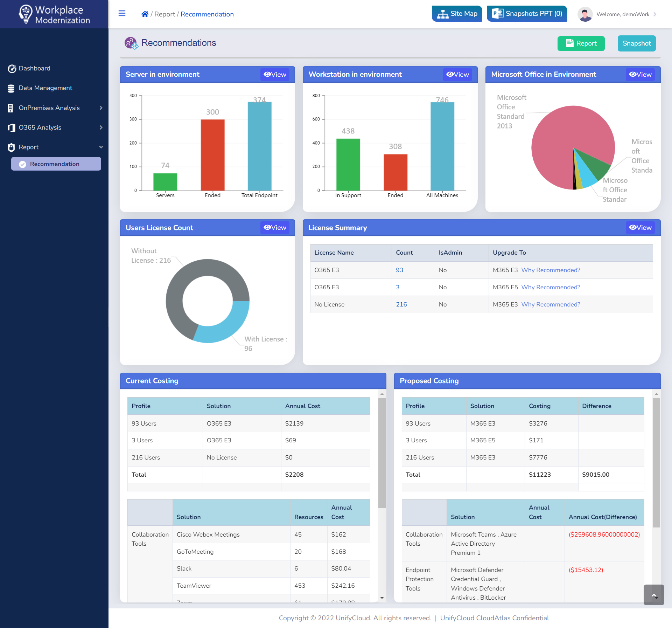This screenshot has height=628, width=672.
Task: Click the blue Total Endpoint bar
Action: pos(259,146)
